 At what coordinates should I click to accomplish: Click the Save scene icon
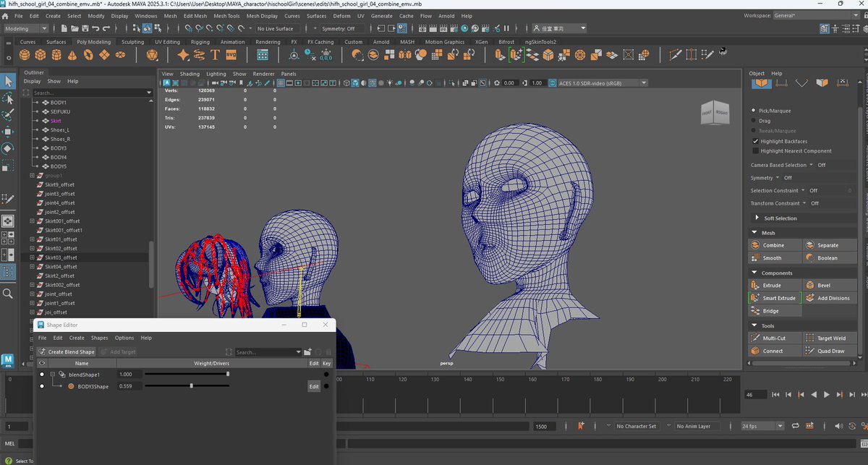tap(85, 28)
